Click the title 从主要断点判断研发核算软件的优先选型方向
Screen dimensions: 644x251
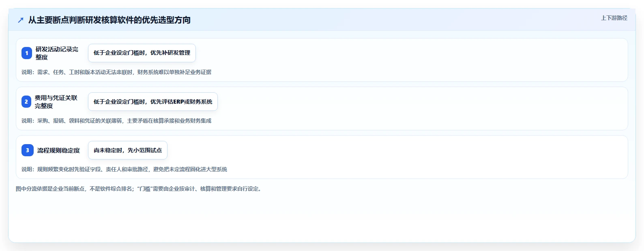pos(109,20)
